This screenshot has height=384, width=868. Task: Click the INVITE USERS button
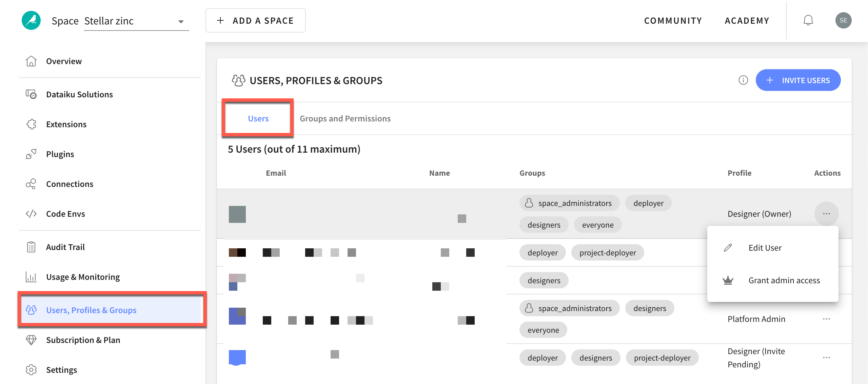798,80
